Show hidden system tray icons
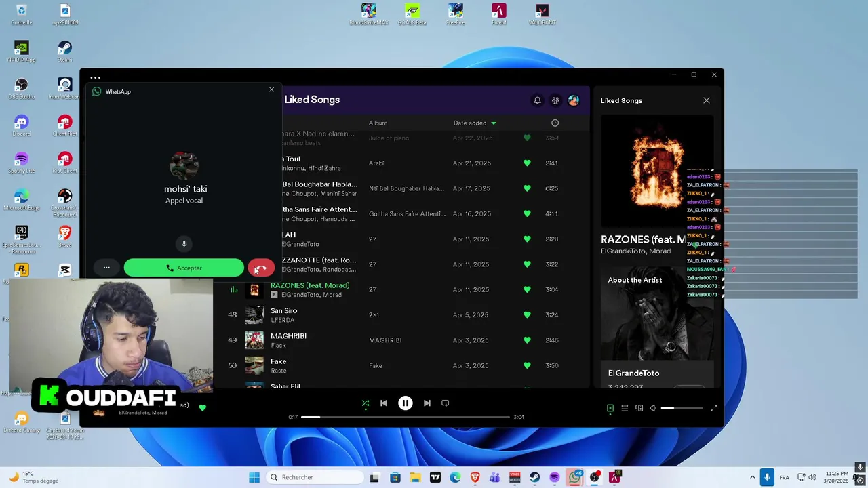Image resolution: width=868 pixels, height=488 pixels. coord(752,477)
